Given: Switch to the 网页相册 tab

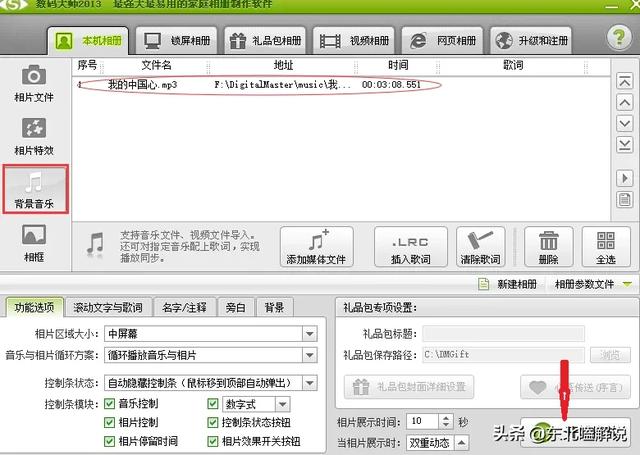Looking at the screenshot, I should click(442, 41).
